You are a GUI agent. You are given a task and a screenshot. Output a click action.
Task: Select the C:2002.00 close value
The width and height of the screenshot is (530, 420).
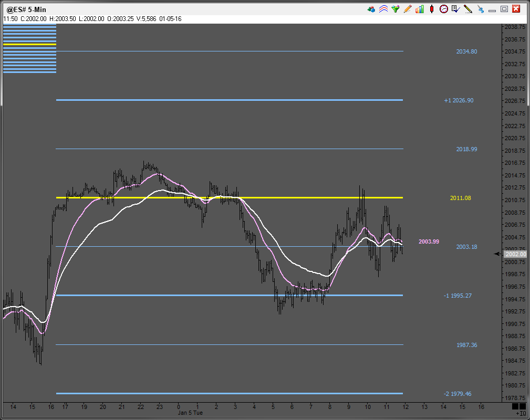[x=34, y=19]
